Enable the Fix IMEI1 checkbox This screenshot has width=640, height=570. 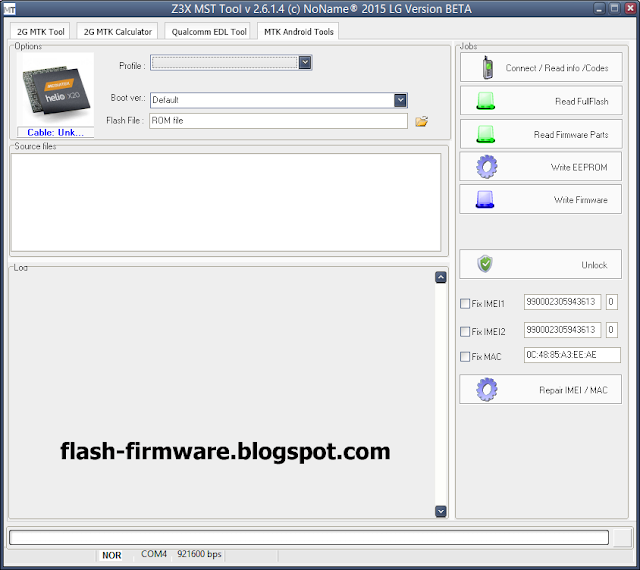pyautogui.click(x=465, y=303)
